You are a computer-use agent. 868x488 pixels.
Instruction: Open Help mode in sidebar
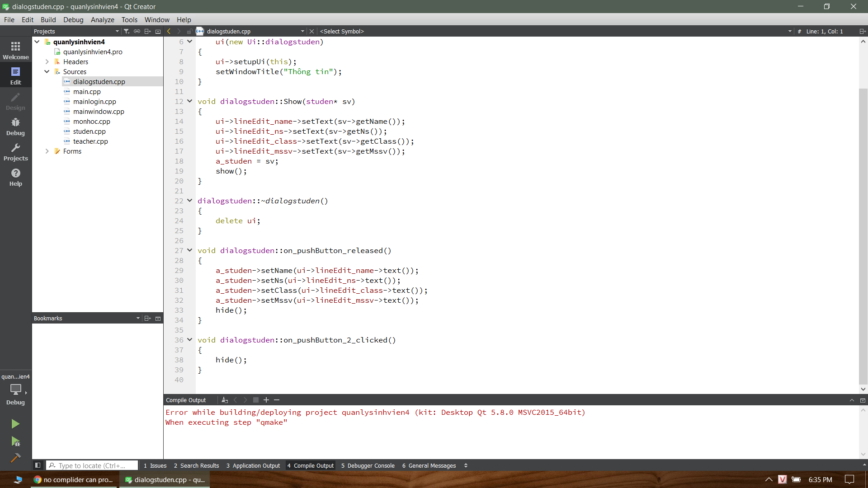point(16,177)
